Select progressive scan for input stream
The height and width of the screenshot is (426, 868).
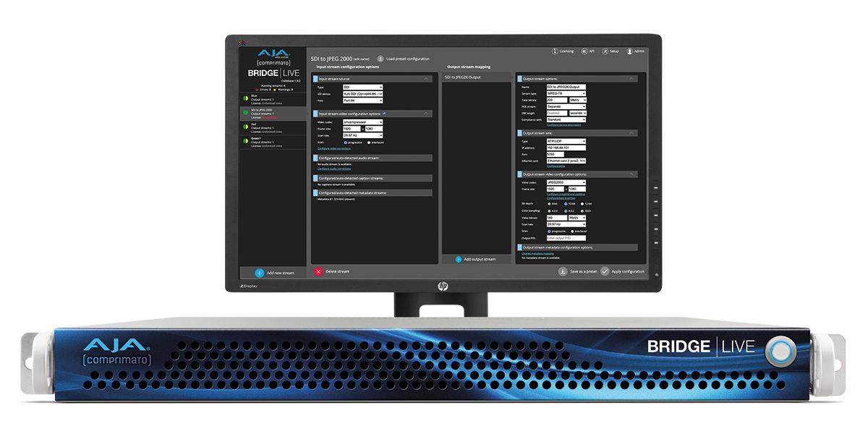pyautogui.click(x=346, y=142)
